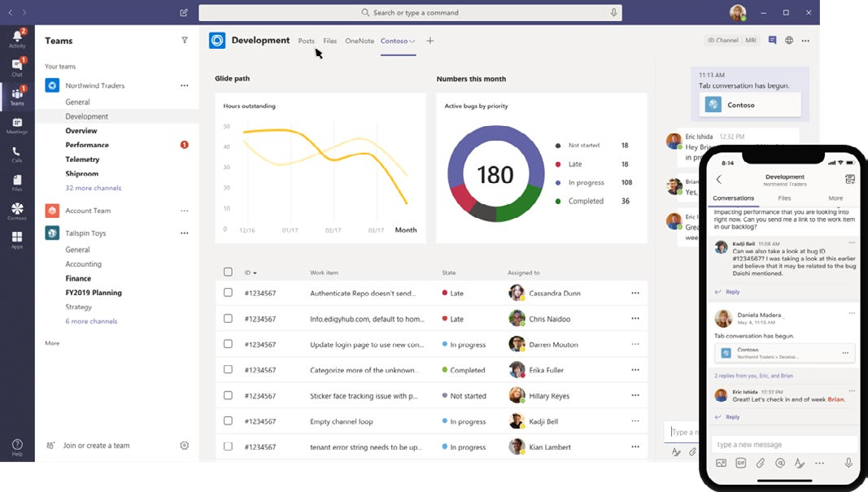Switch to the Files tab in Development

(330, 41)
